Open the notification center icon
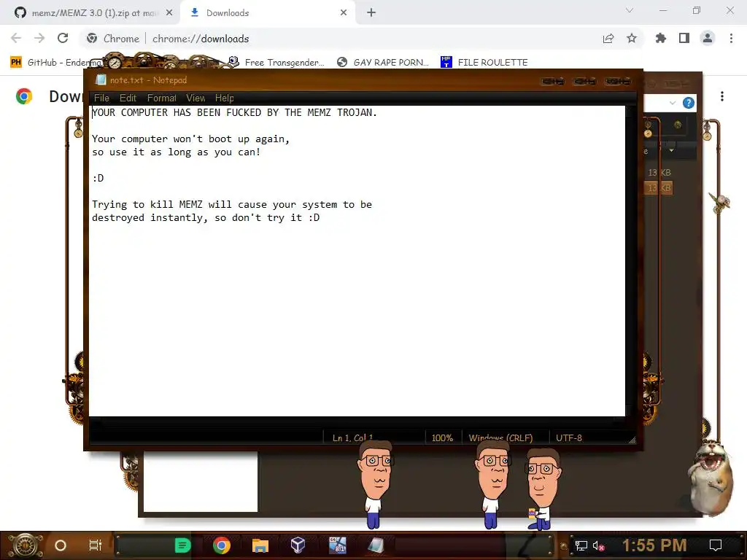The image size is (747, 560). coord(716,545)
